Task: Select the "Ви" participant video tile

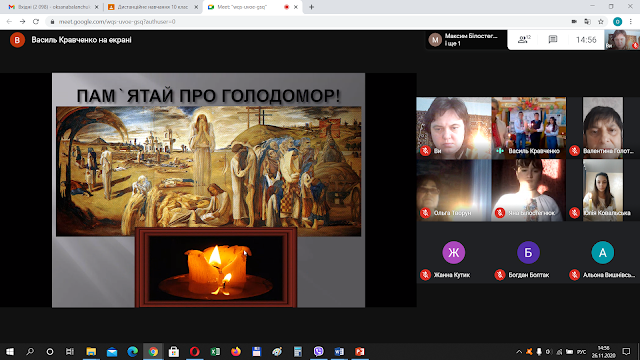Action: tap(453, 128)
